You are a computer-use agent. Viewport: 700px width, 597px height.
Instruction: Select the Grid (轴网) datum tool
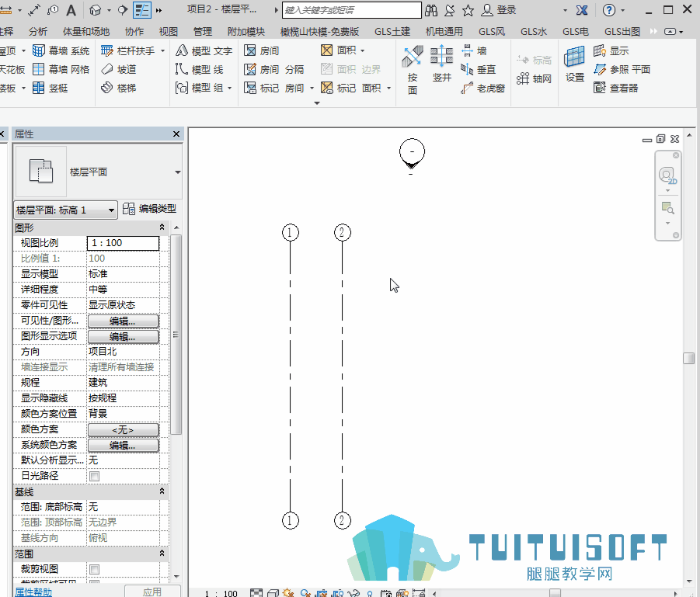[534, 79]
